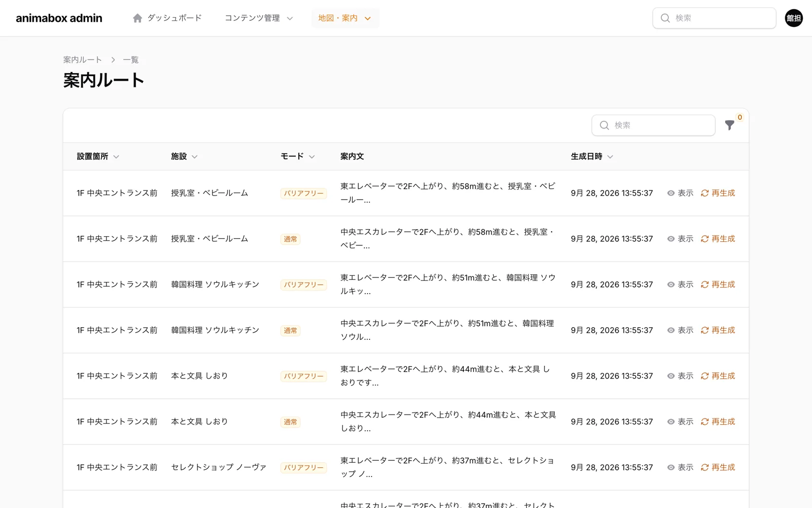The width and height of the screenshot is (812, 508).
Task: Open the ダッシュボード home icon
Action: pos(137,18)
